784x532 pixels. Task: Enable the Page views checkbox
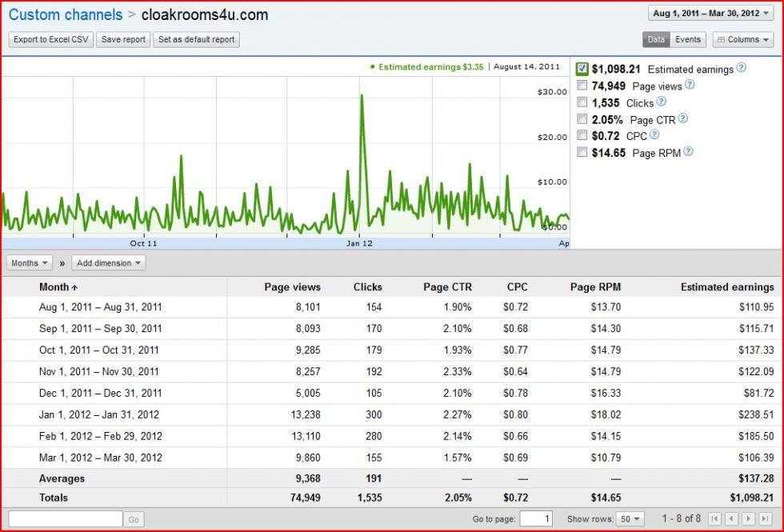582,85
